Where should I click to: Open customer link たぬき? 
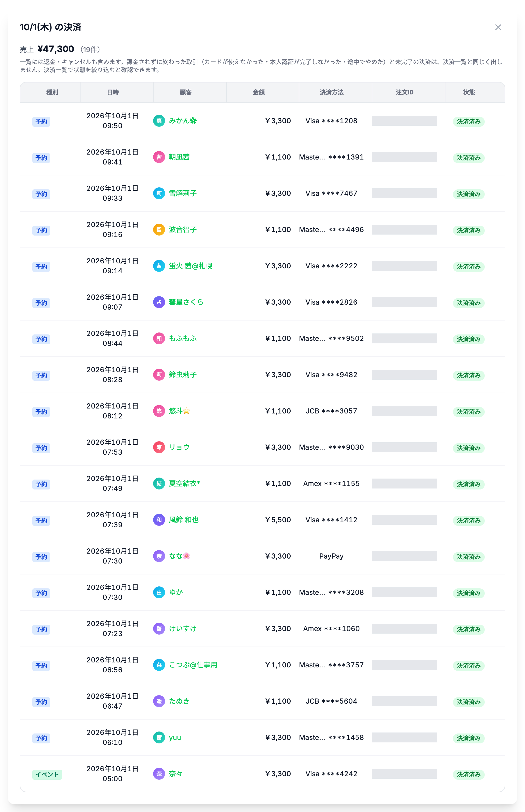tap(179, 701)
